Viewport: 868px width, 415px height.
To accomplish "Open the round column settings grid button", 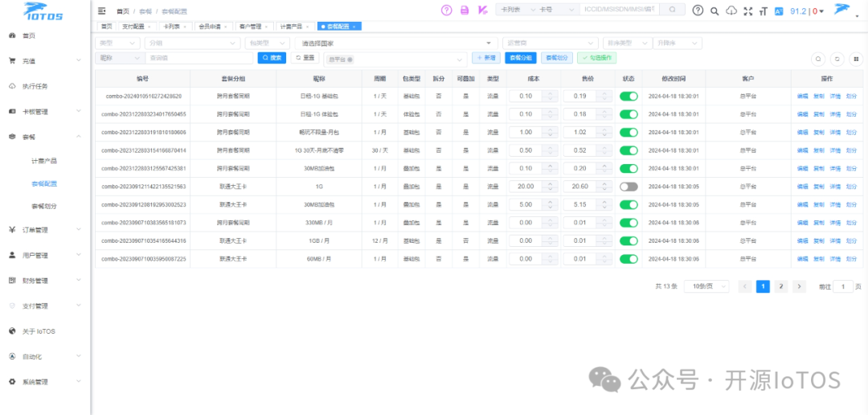I will (x=856, y=59).
